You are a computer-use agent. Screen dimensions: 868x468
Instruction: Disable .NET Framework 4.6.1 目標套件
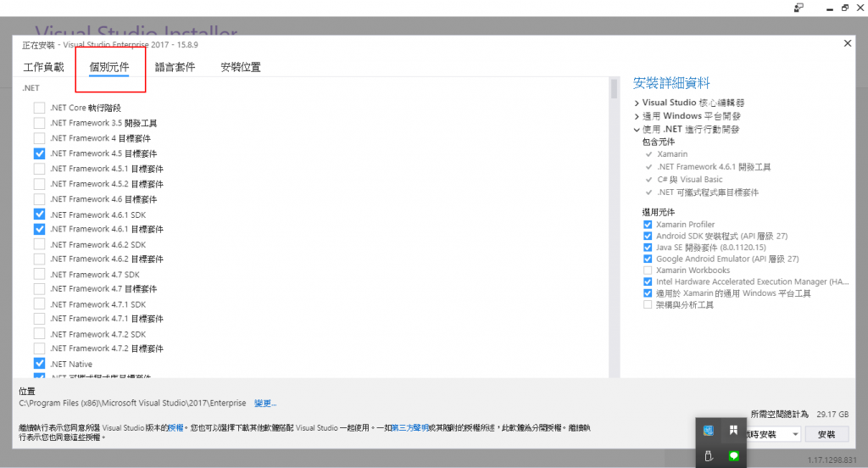coord(39,229)
